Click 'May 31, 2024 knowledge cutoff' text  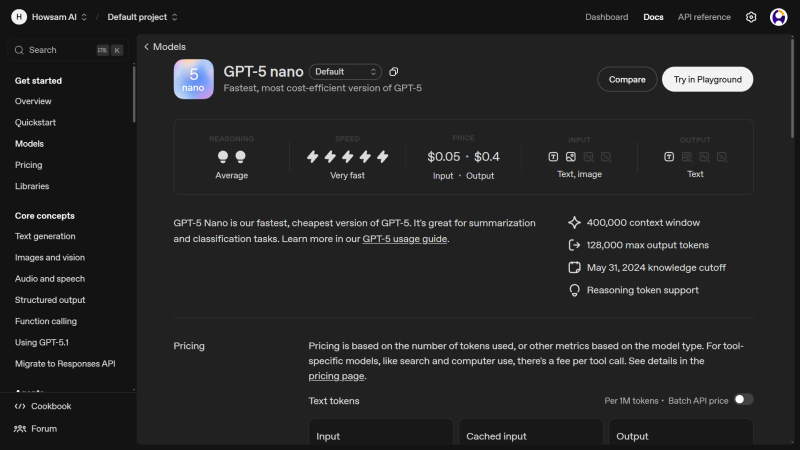[x=656, y=268]
